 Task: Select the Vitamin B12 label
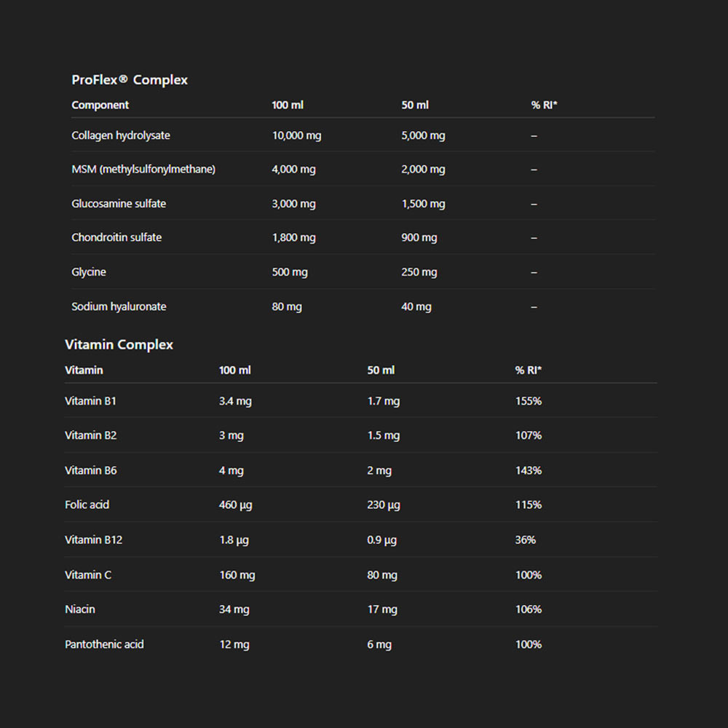click(93, 539)
